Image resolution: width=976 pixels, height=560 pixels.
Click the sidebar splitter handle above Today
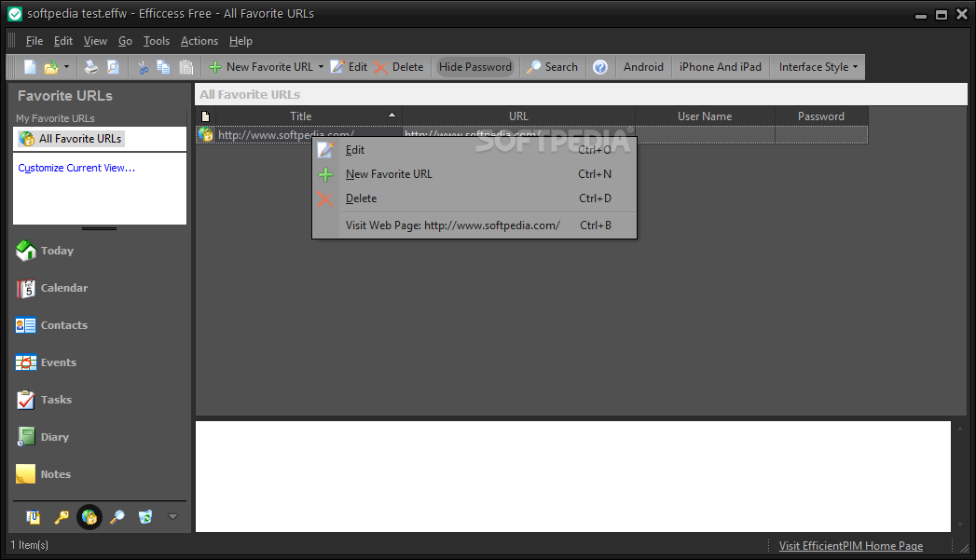click(x=99, y=228)
